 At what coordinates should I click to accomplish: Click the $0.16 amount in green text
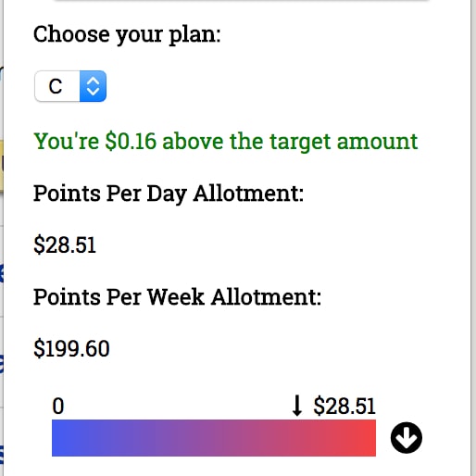pos(131,142)
